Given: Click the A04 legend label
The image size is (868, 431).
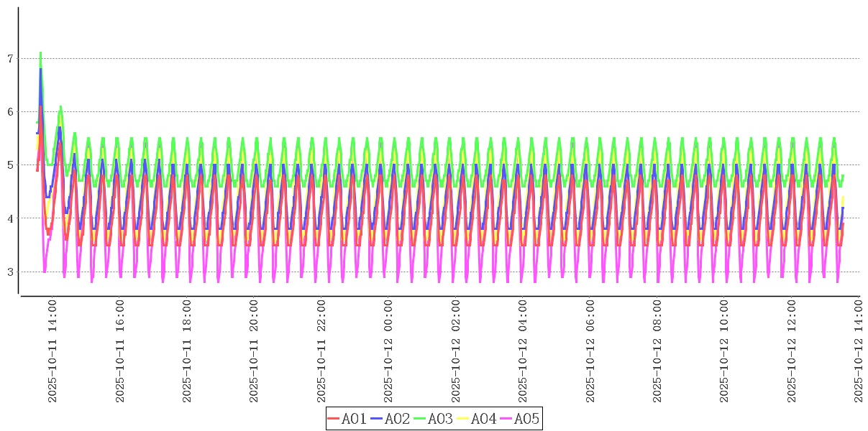Looking at the screenshot, I should click(483, 419).
